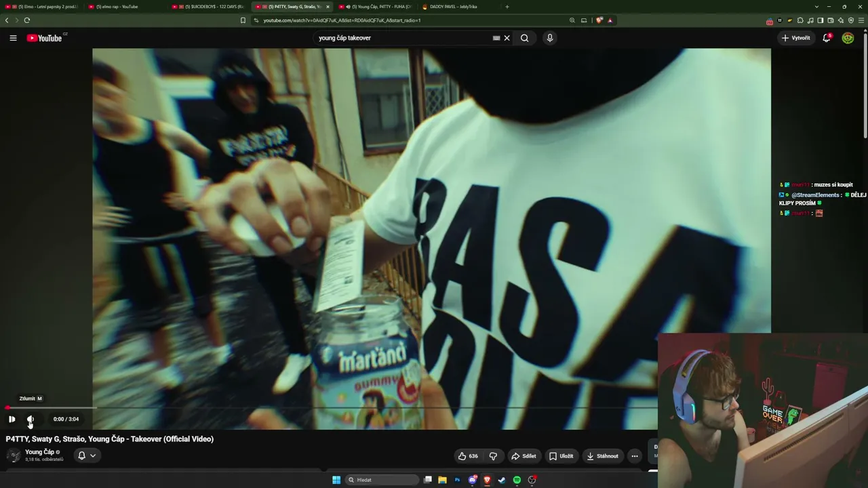Open the Young Čáp channel avatar

14,455
